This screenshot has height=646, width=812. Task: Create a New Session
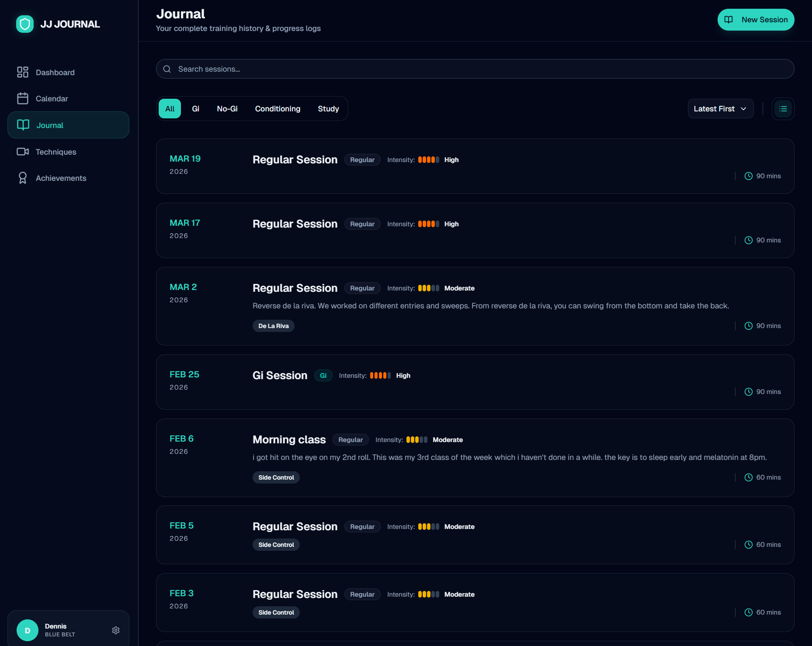click(x=756, y=20)
